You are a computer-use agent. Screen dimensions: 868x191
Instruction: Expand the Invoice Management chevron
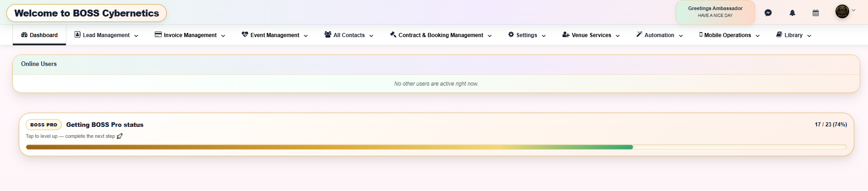tap(223, 36)
